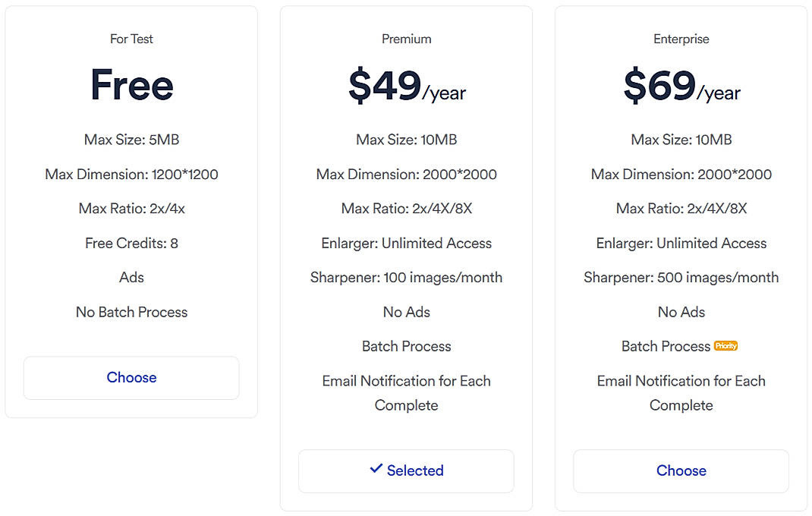
Task: Click the For Test label above Free
Action: [x=131, y=39]
